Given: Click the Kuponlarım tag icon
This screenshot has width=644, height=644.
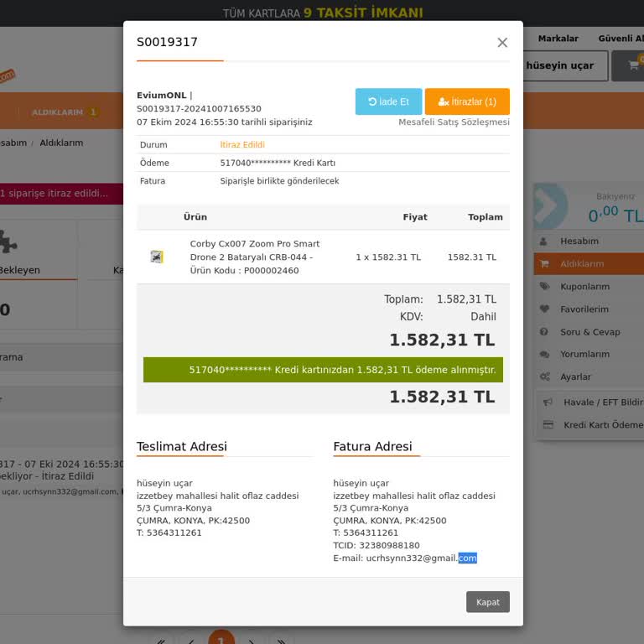Looking at the screenshot, I should pyautogui.click(x=544, y=286).
